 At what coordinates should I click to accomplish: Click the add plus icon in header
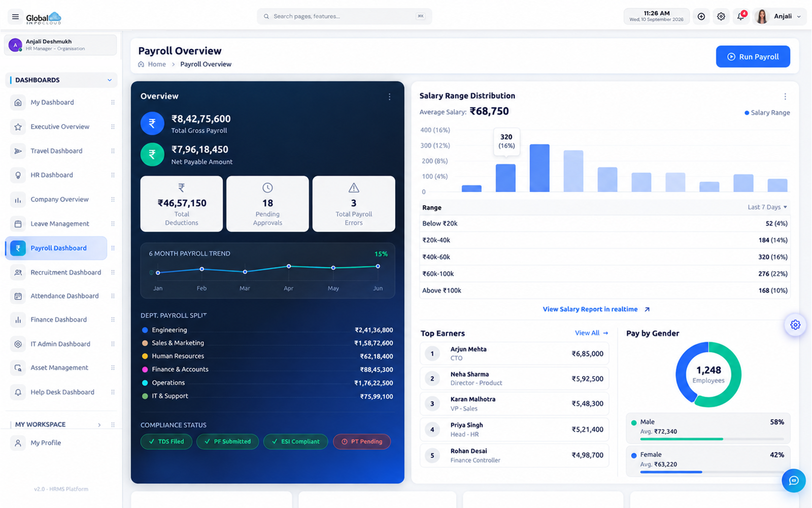(x=701, y=17)
